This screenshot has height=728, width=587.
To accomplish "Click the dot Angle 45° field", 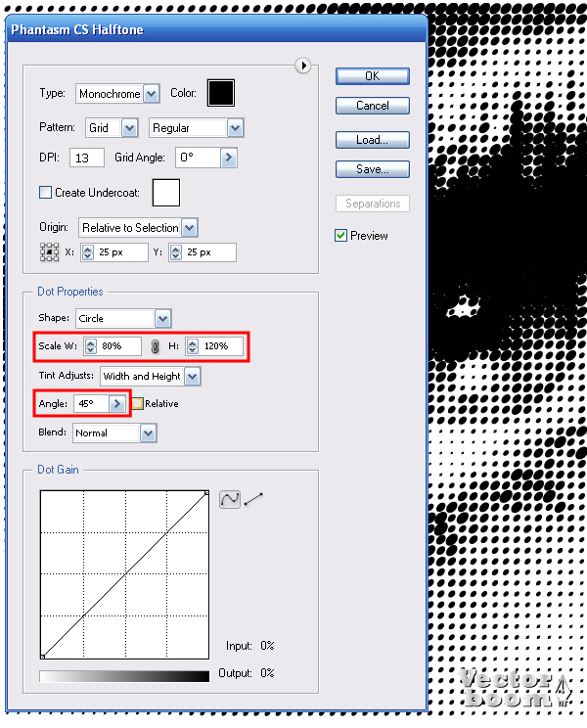I will point(91,403).
